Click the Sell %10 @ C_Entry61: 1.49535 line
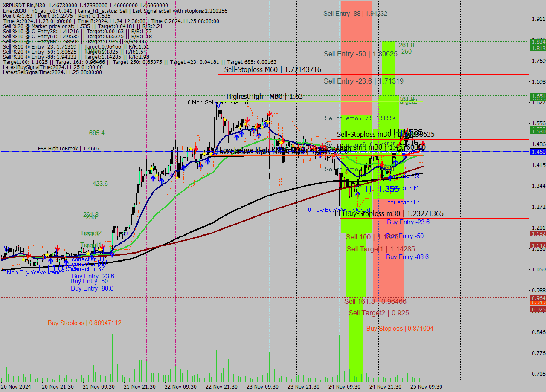 (77, 37)
